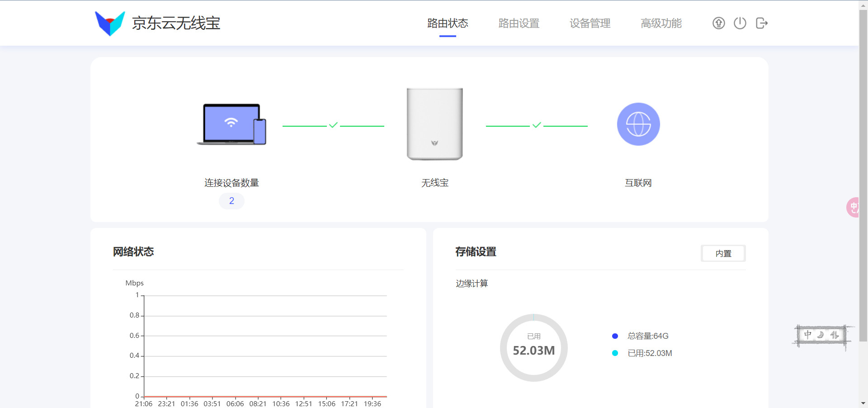Image resolution: width=868 pixels, height=408 pixels.
Task: Click the power reboot icon at top right
Action: click(x=740, y=23)
